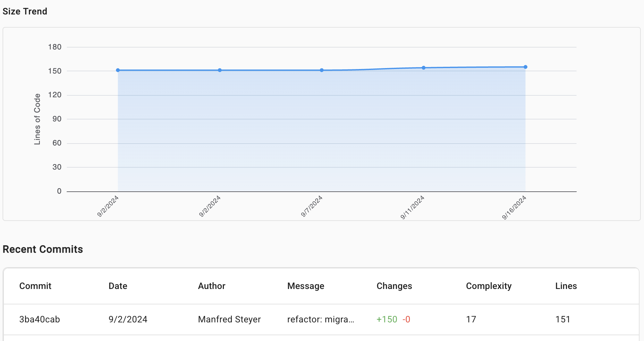Image resolution: width=644 pixels, height=341 pixels.
Task: Sort by the Changes column header
Action: (x=394, y=286)
